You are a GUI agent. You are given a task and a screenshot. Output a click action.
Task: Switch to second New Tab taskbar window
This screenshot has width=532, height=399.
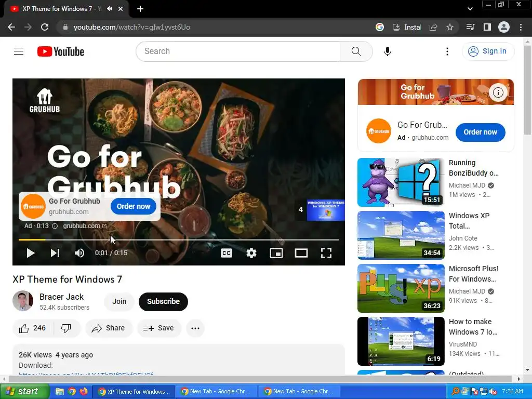click(299, 392)
